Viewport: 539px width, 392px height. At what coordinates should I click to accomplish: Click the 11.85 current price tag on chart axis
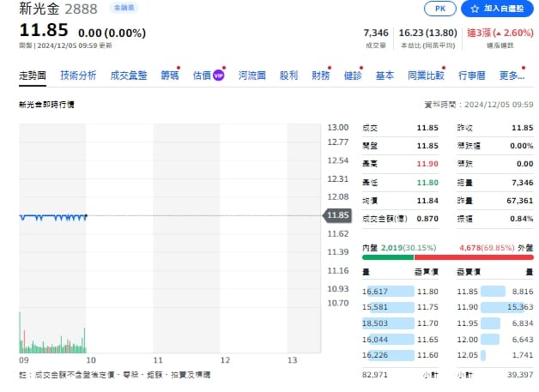point(337,215)
